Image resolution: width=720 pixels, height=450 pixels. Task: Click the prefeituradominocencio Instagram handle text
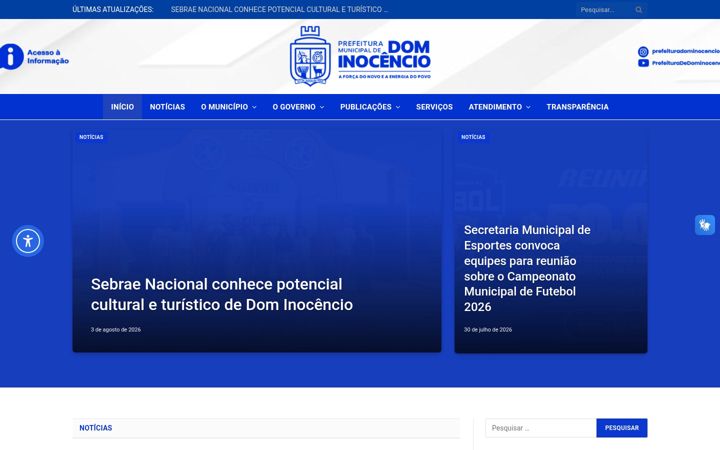coord(686,51)
